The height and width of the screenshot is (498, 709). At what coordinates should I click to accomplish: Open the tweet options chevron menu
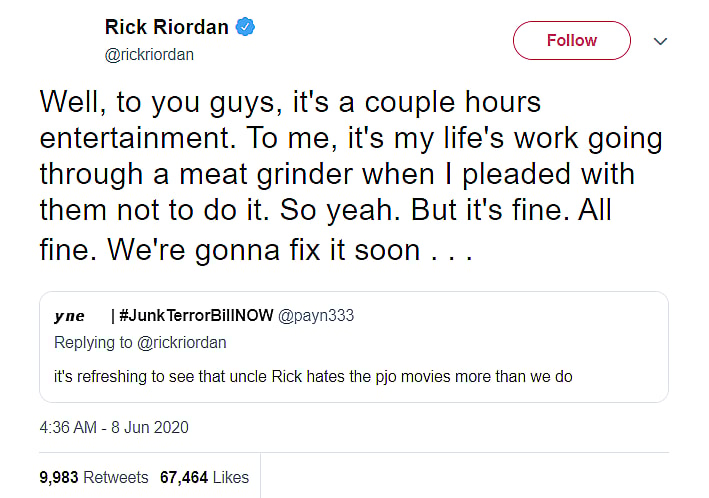[659, 41]
